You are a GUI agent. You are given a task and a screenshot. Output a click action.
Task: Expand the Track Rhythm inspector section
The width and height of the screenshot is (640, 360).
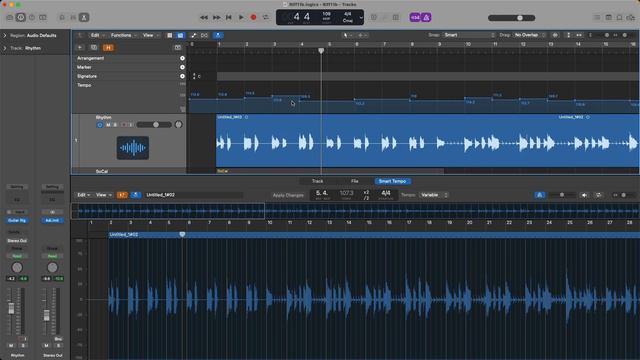[5, 48]
